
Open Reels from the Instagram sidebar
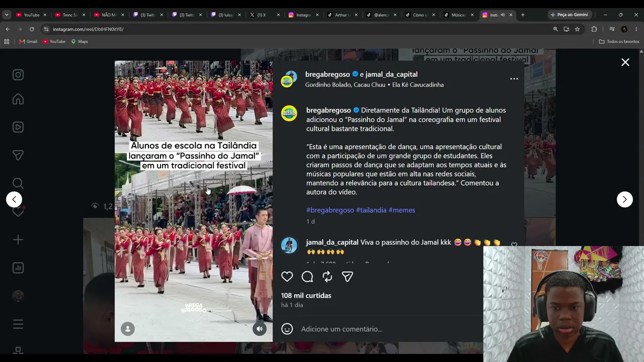coord(18,127)
